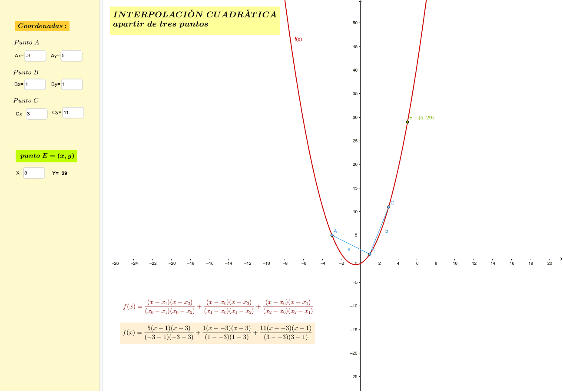Click the X= input for point E
Viewport: 563px width, 392px height.
pyautogui.click(x=34, y=173)
